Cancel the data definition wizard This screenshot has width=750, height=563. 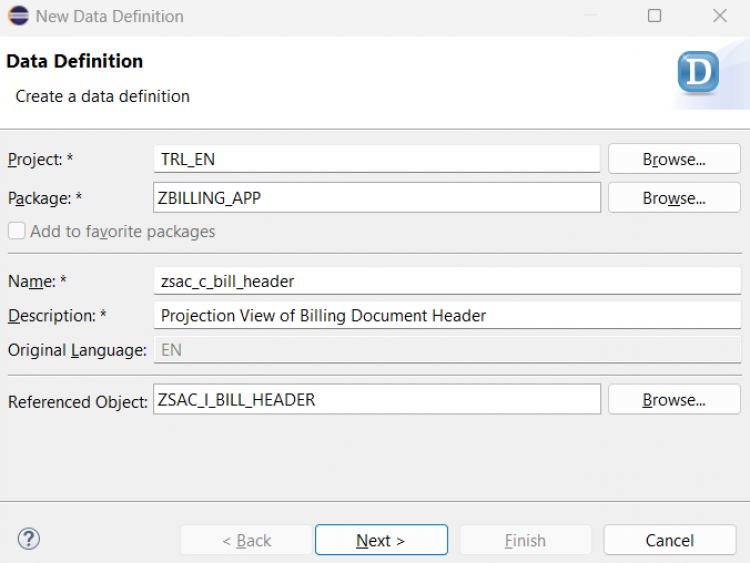669,540
